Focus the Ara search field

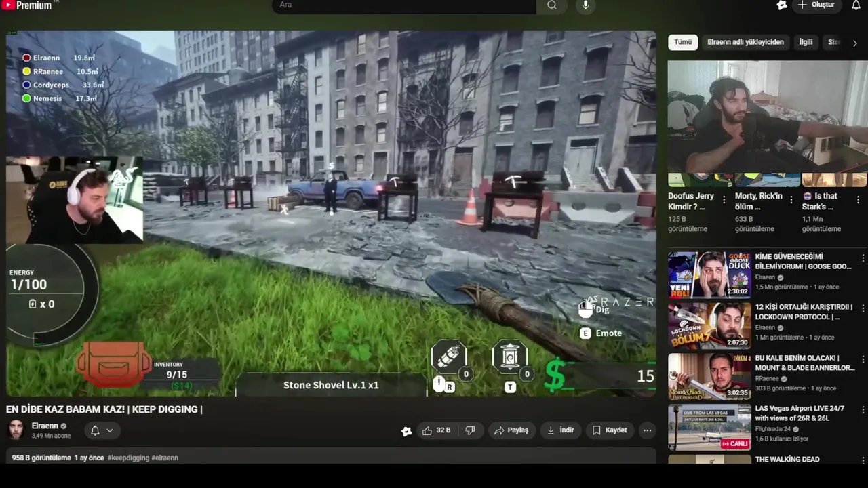(404, 5)
